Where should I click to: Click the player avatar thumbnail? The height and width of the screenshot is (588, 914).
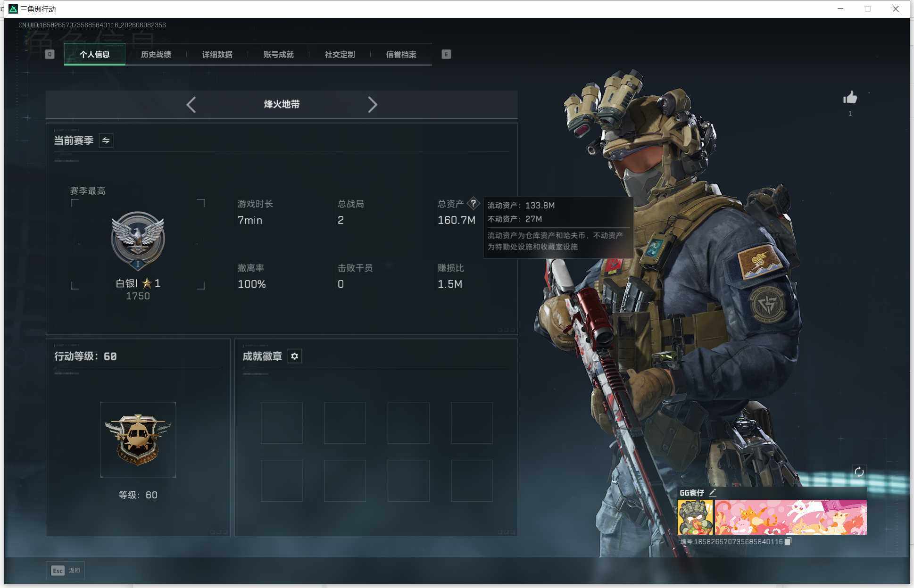[695, 517]
